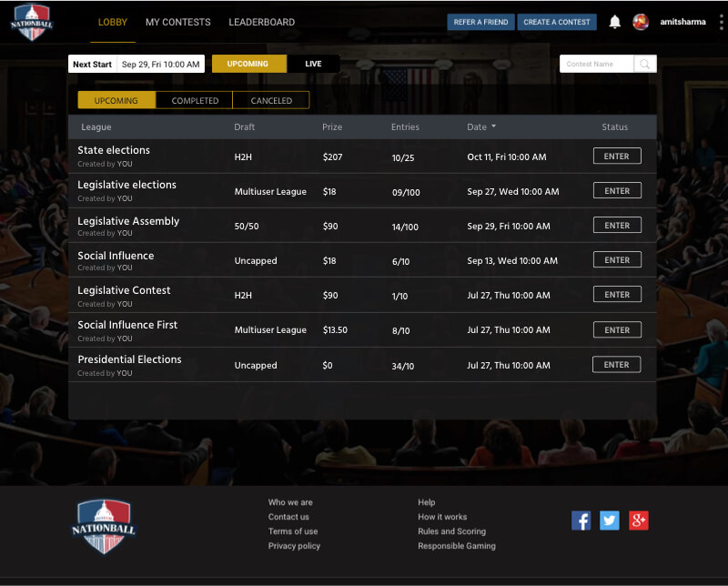This screenshot has width=728, height=586.
Task: Open Contact us link
Action: click(x=288, y=516)
